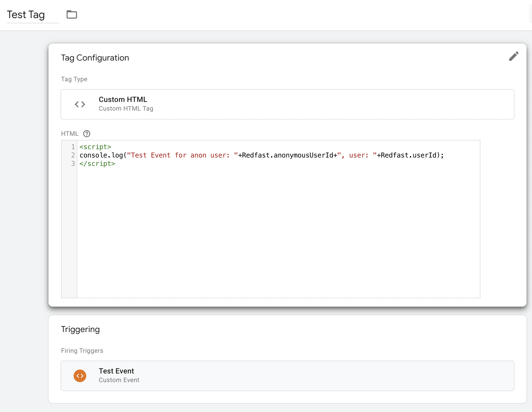Click the Custom HTML Tag subtitle text
Screen dimensions: 532x412
[126, 109]
